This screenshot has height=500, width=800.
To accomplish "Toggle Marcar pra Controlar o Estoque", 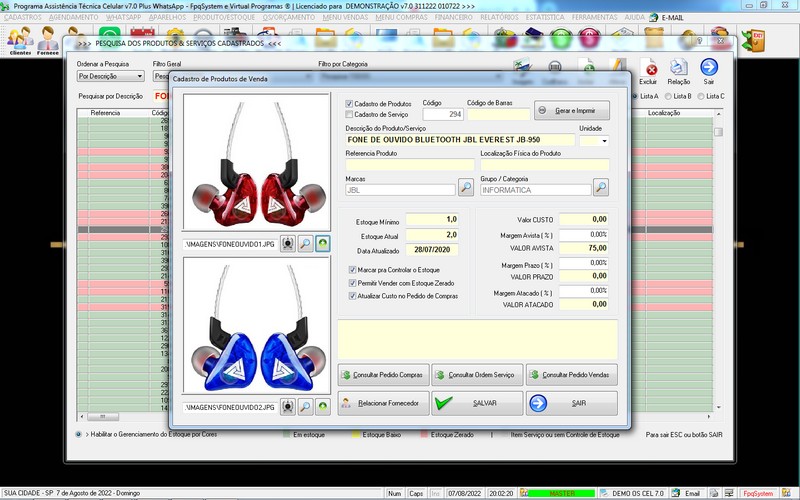I will tap(351, 270).
